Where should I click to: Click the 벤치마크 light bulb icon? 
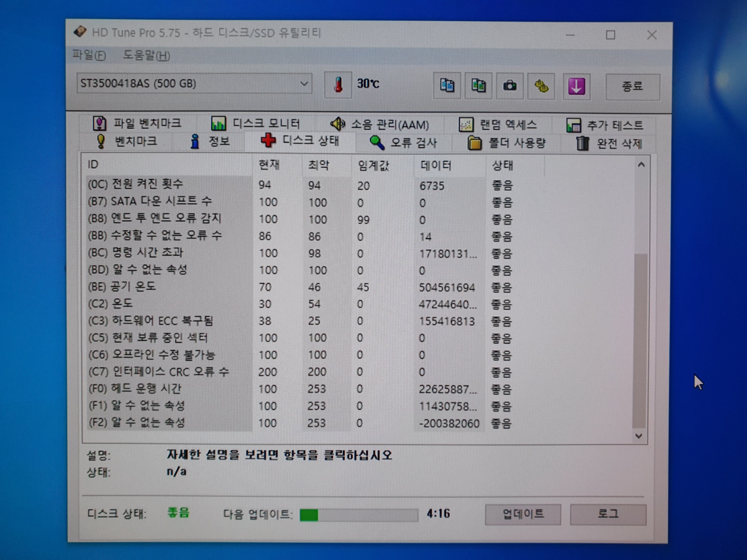[100, 141]
